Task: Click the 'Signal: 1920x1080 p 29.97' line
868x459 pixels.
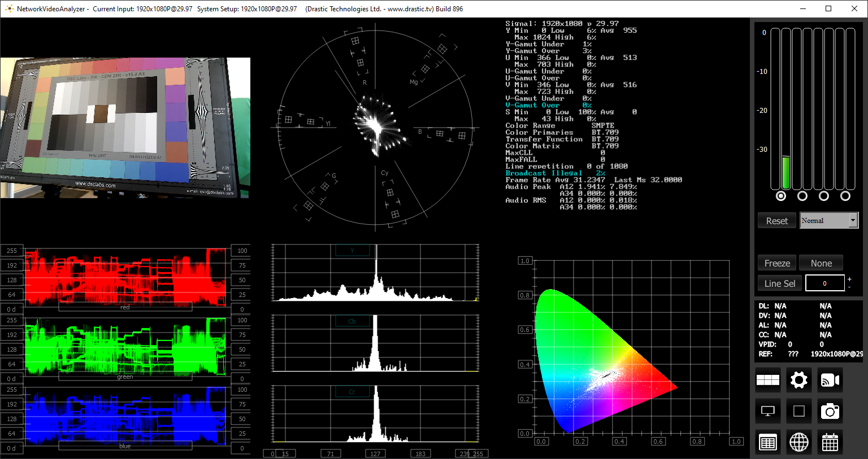Action: pyautogui.click(x=562, y=24)
